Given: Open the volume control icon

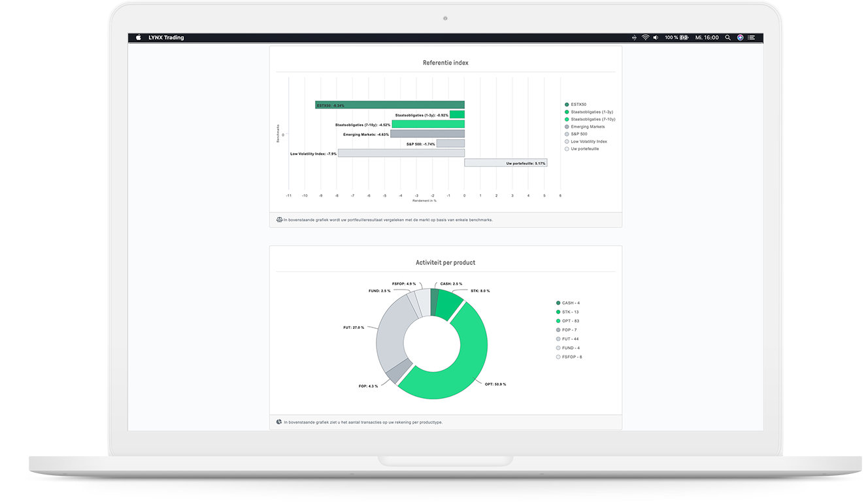Looking at the screenshot, I should pos(656,38).
